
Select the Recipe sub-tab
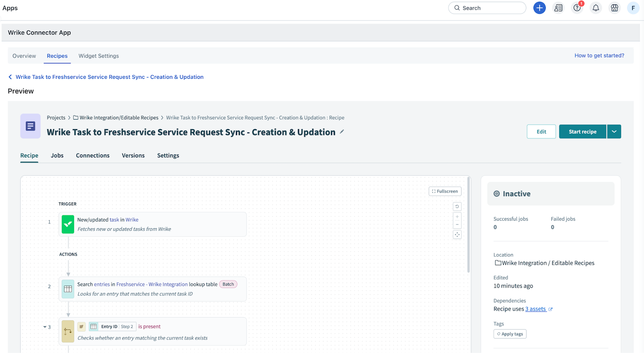click(x=29, y=155)
